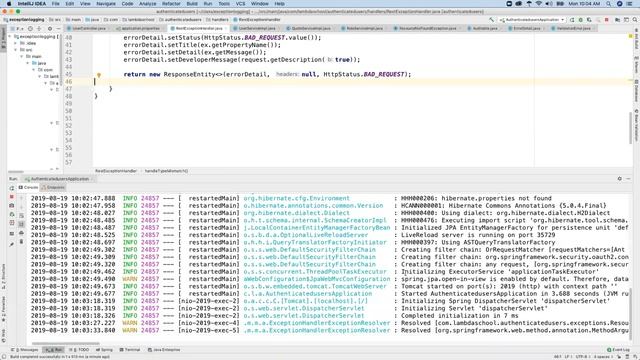Select the RestExceptionHandler.java editor tab
This screenshot has width=640, height=360.
pyautogui.click(x=199, y=29)
